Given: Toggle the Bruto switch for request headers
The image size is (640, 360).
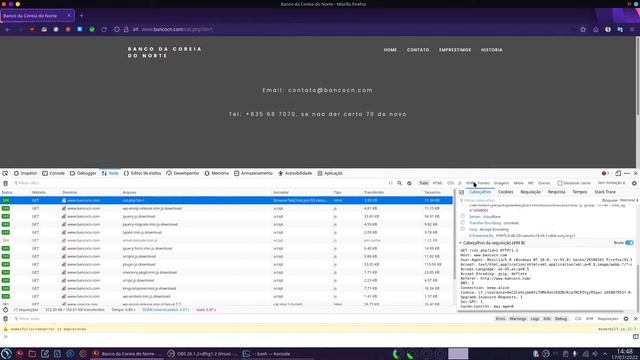Looking at the screenshot, I should pos(629,243).
